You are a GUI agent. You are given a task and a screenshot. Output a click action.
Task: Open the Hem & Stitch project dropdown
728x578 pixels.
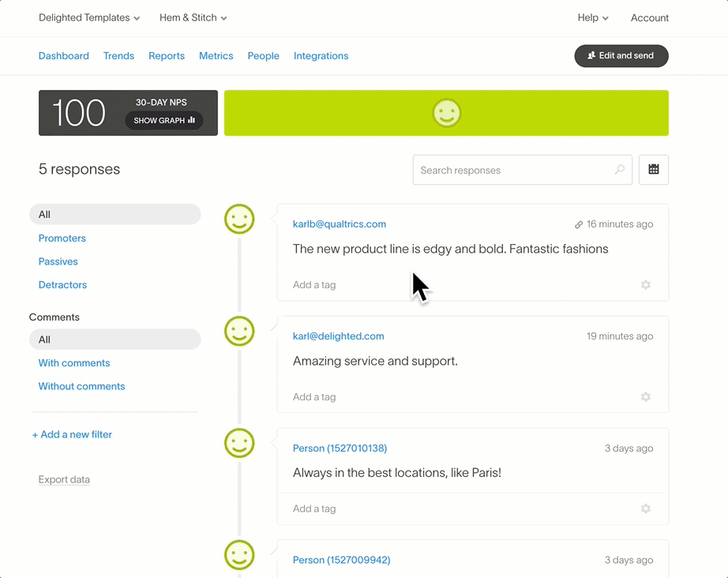193,18
